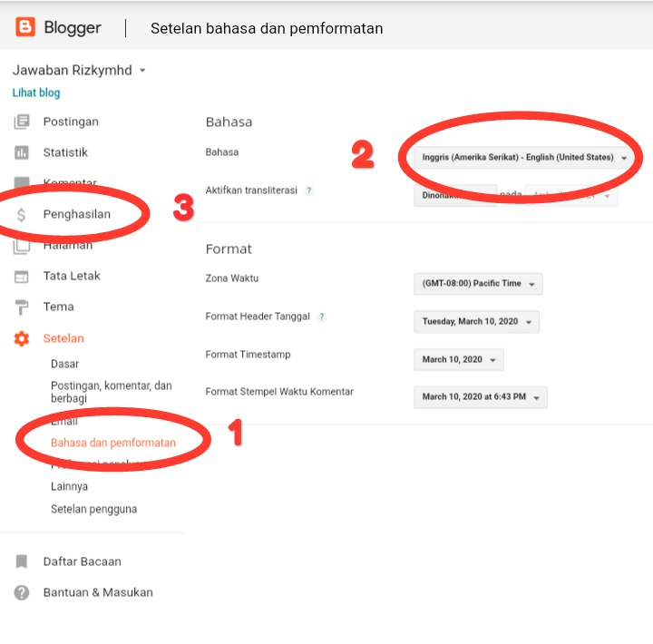This screenshot has width=653, height=644.
Task: Click the Statistik bar chart icon
Action: coord(22,152)
